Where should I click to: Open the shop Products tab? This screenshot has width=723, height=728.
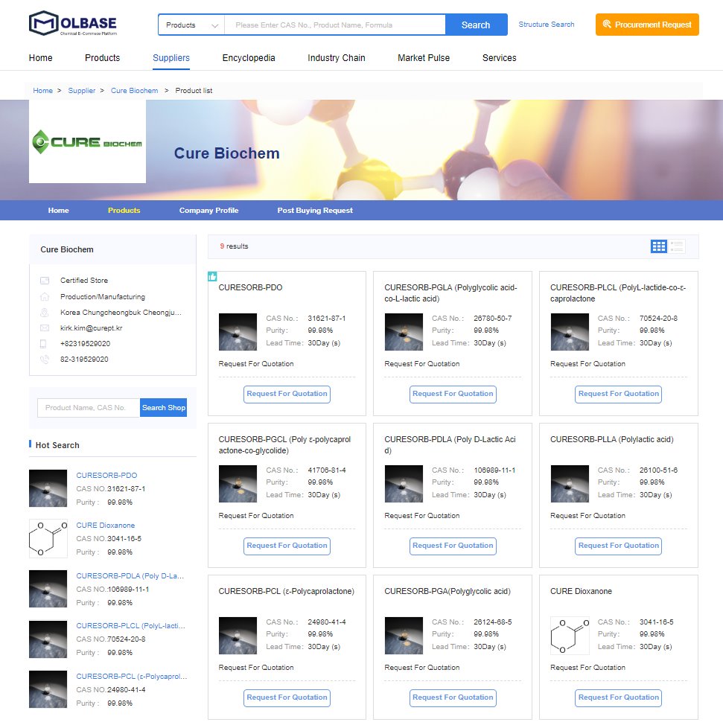[x=124, y=211]
